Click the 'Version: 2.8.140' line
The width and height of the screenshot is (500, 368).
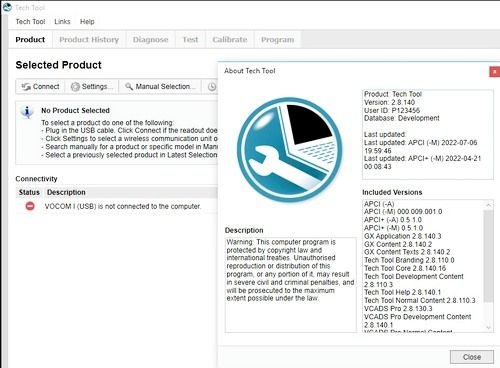(389, 102)
